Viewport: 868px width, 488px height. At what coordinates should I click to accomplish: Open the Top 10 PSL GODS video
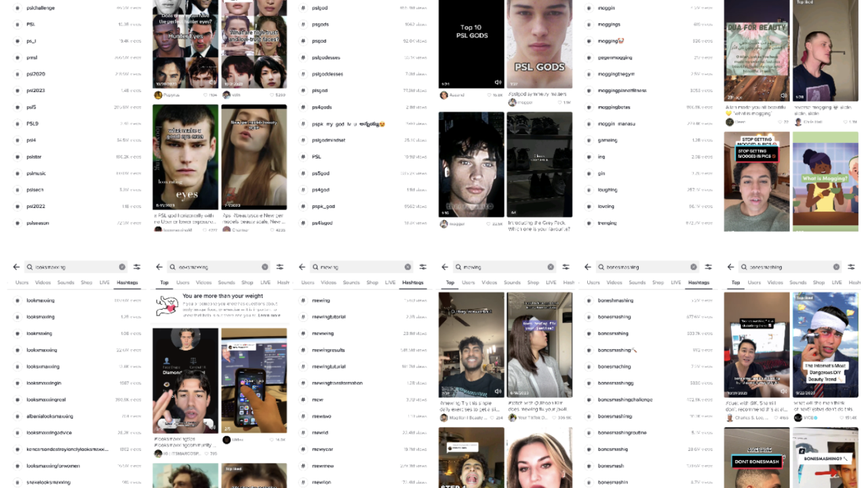click(x=471, y=44)
